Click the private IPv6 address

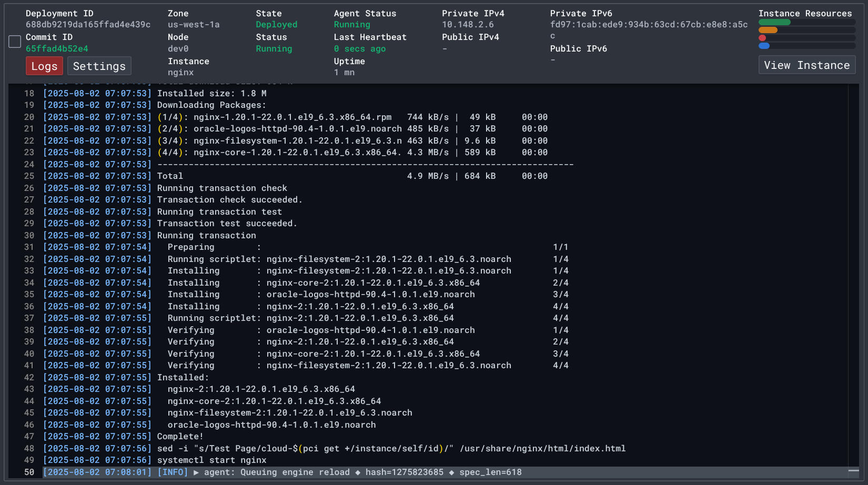coord(649,30)
